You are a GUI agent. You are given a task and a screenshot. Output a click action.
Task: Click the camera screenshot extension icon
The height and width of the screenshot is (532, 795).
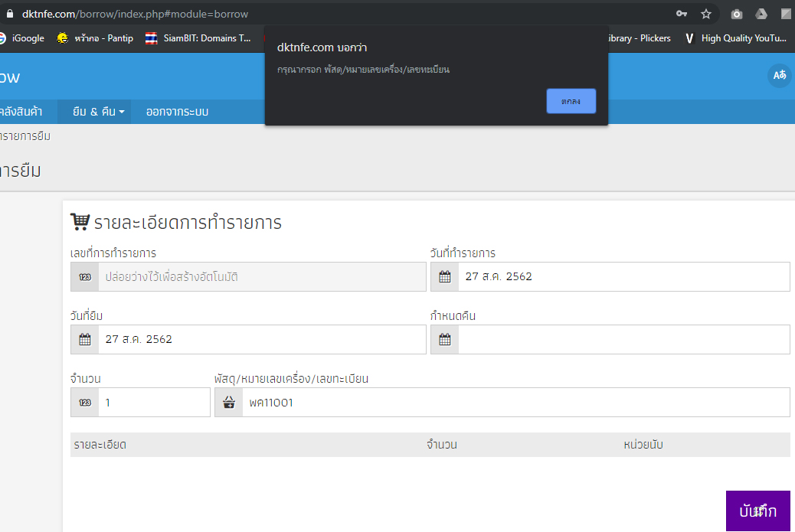tap(737, 15)
